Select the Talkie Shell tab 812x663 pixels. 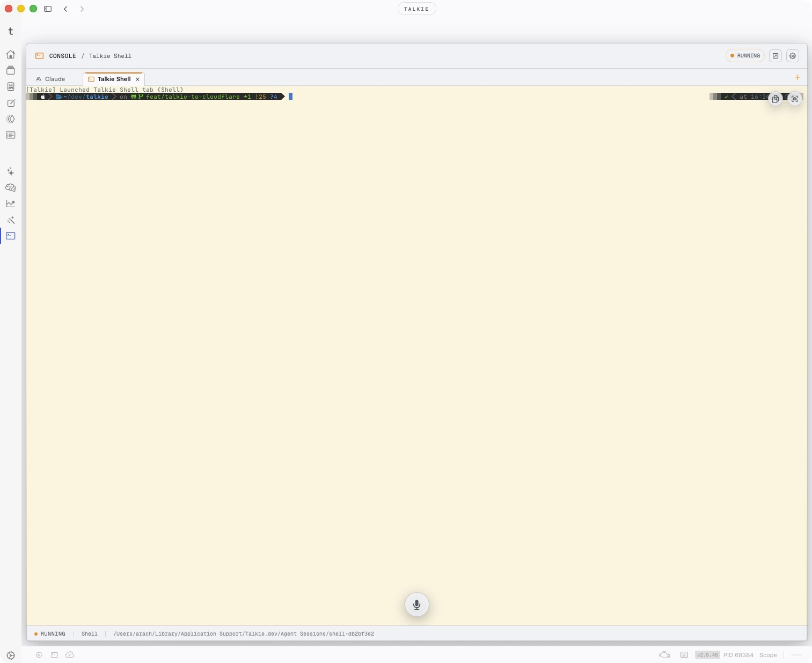tap(114, 79)
